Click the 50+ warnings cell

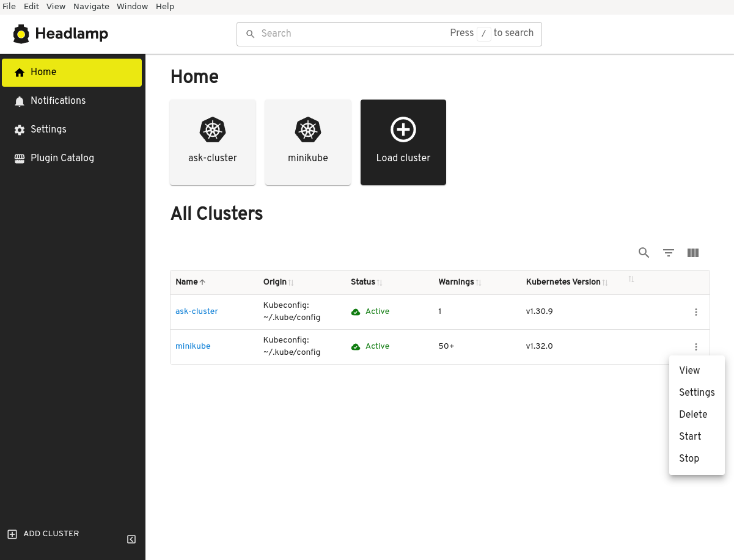point(447,346)
